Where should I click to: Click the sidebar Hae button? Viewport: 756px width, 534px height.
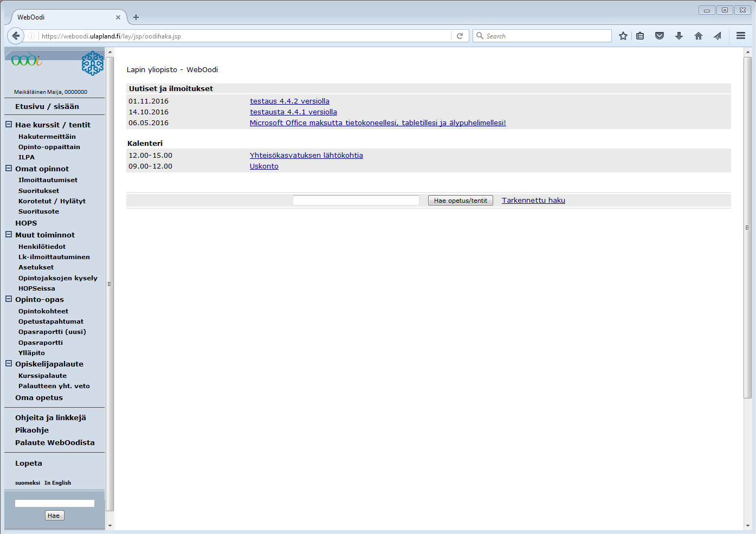click(54, 516)
